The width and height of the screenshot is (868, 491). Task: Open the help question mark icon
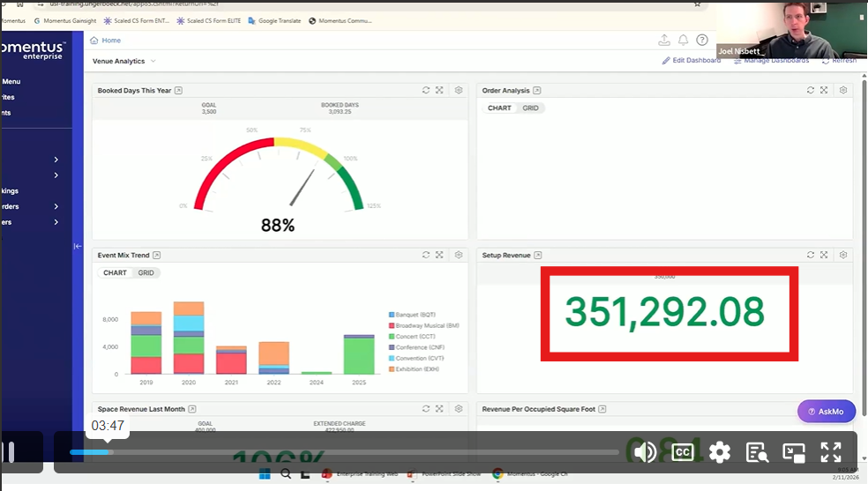(702, 40)
